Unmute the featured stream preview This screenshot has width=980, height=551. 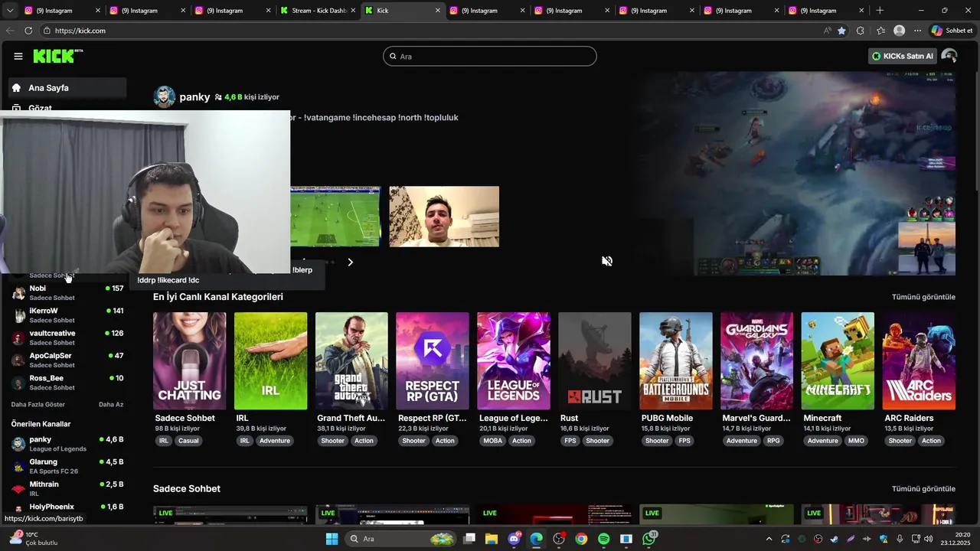point(607,261)
